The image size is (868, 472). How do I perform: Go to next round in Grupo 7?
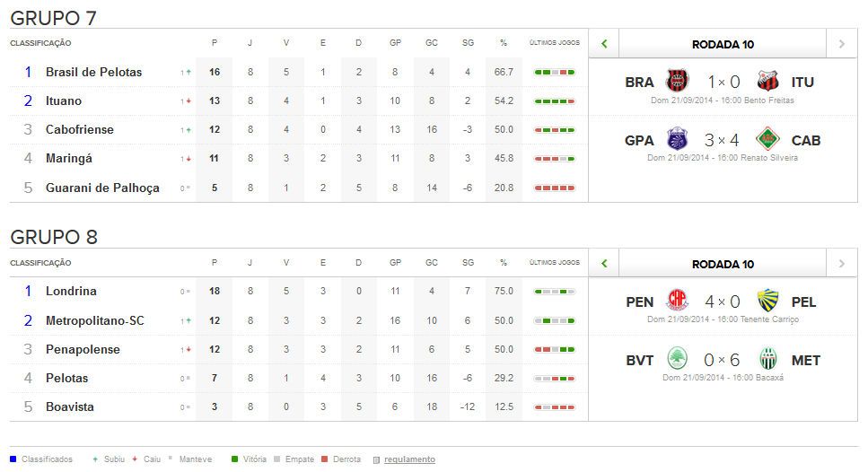point(841,44)
